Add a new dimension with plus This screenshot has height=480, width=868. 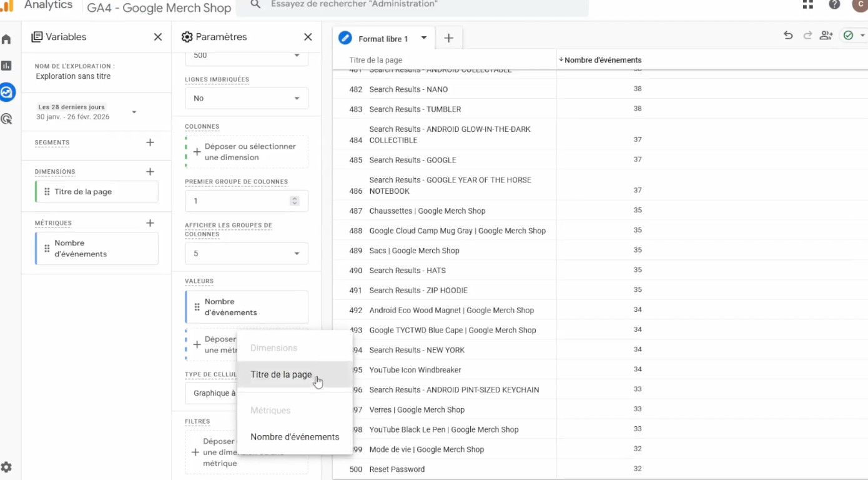150,171
